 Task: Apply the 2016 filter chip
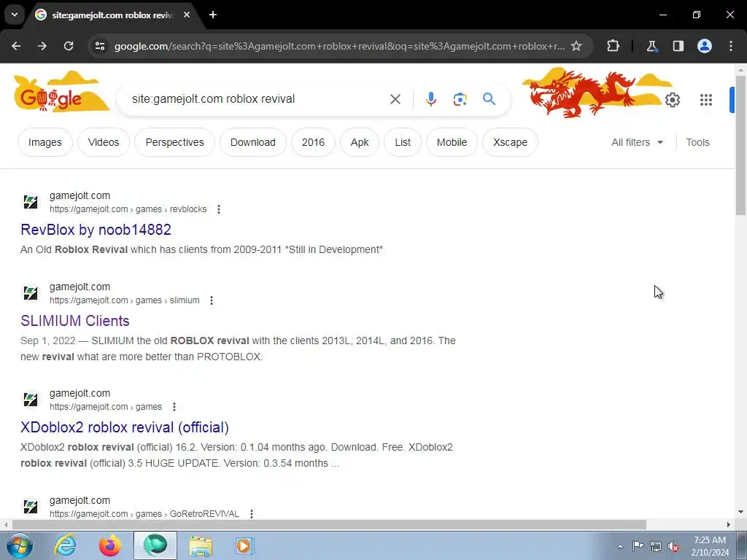313,142
